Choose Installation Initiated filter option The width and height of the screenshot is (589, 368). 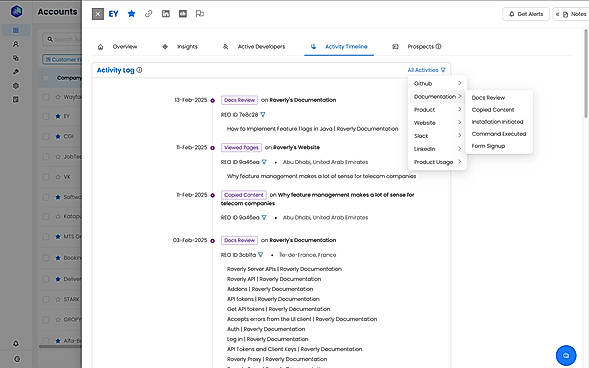pyautogui.click(x=497, y=122)
